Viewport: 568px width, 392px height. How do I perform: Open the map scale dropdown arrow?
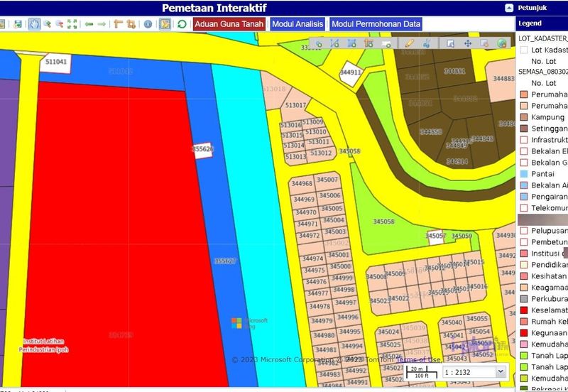501,371
